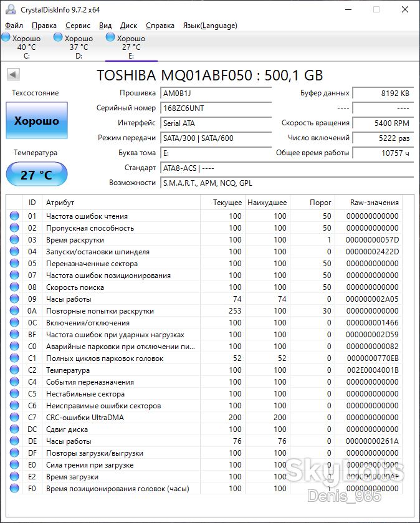The height and width of the screenshot is (523, 420).
Task: Click status circle of attribute C6
Action: click(x=14, y=405)
